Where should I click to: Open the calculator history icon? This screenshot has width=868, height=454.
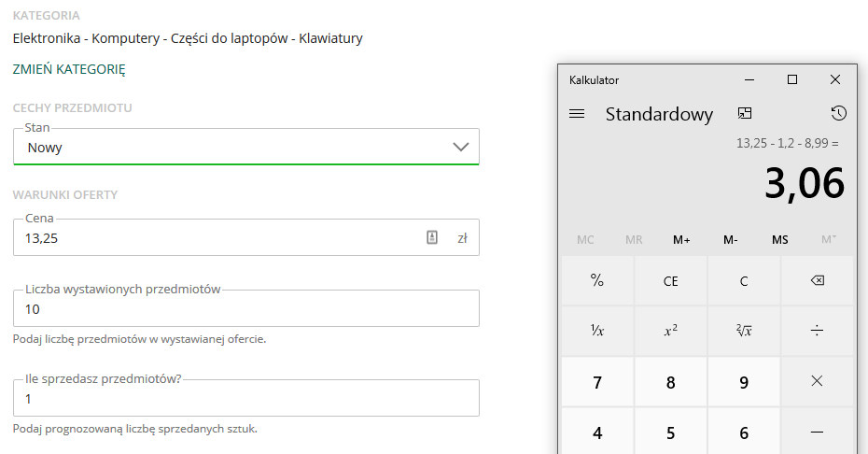[838, 113]
